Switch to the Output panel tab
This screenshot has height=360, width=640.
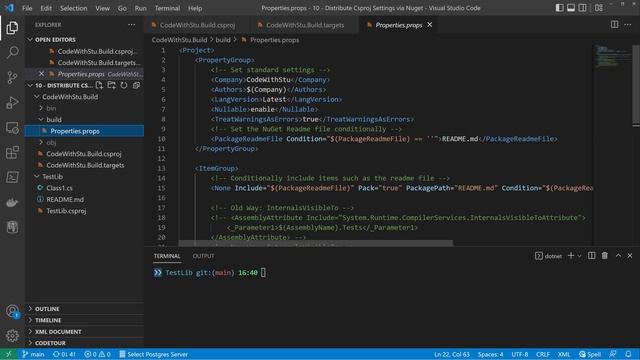coord(203,256)
